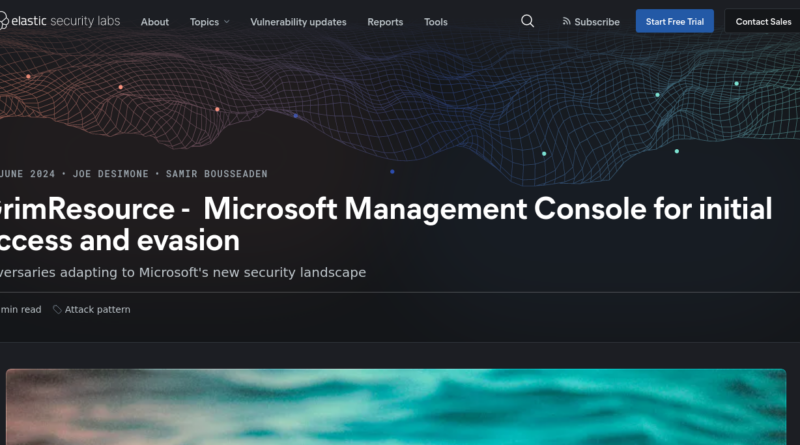Open the Elastic Security Labs logo home link
Screen dimensions: 800x445
point(60,21)
